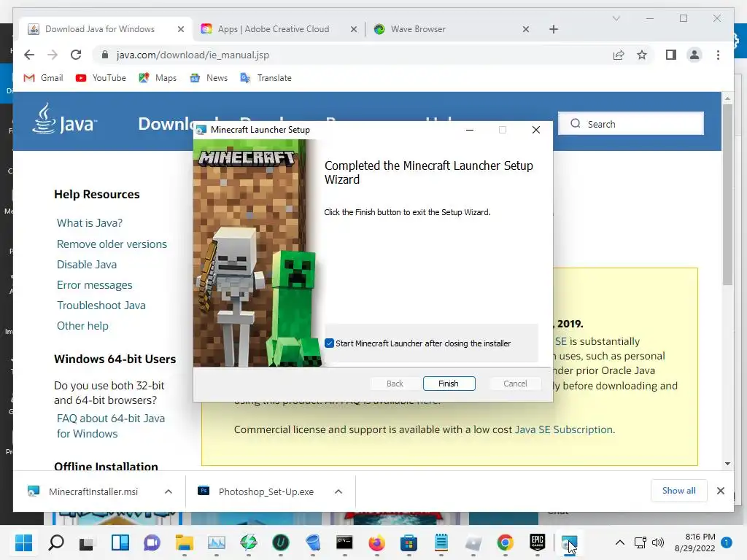747x560 pixels.
Task: Open Firefox from taskbar
Action: point(376,542)
